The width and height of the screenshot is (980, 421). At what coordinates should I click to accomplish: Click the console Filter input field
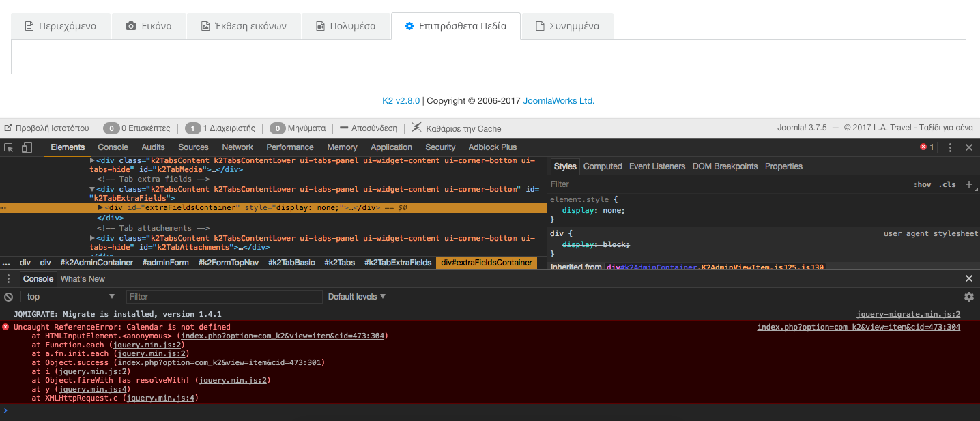pos(224,297)
